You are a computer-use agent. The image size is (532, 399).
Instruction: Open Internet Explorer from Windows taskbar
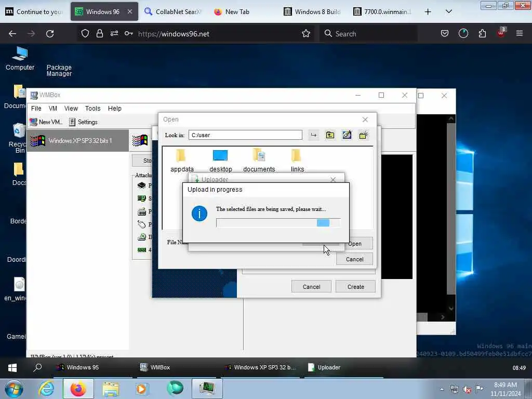pos(46,389)
